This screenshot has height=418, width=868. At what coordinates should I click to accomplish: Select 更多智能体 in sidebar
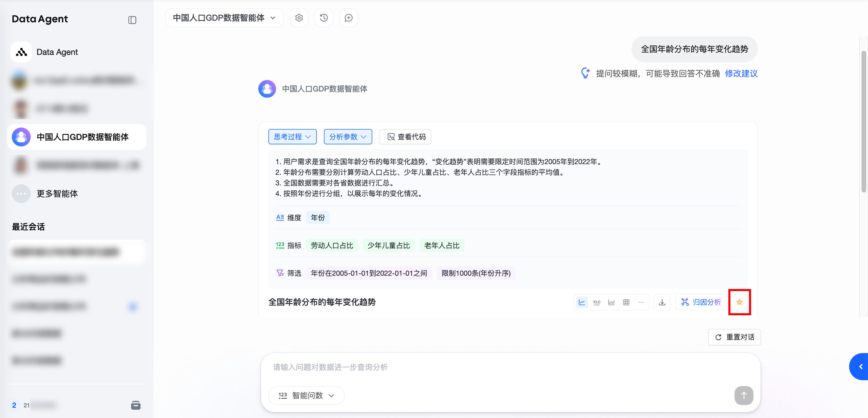click(x=57, y=193)
